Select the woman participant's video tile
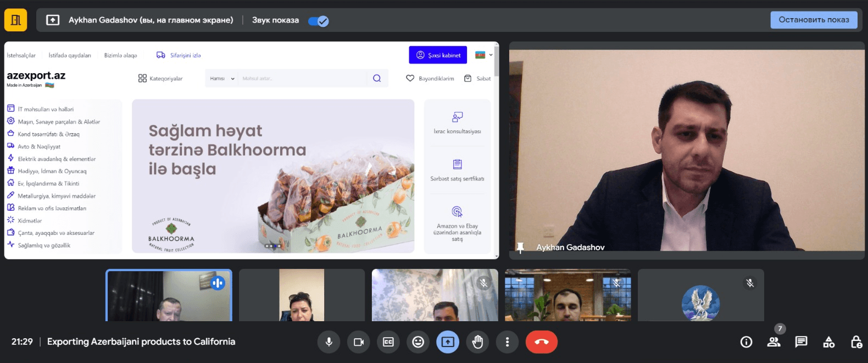Image resolution: width=868 pixels, height=363 pixels. [x=302, y=295]
